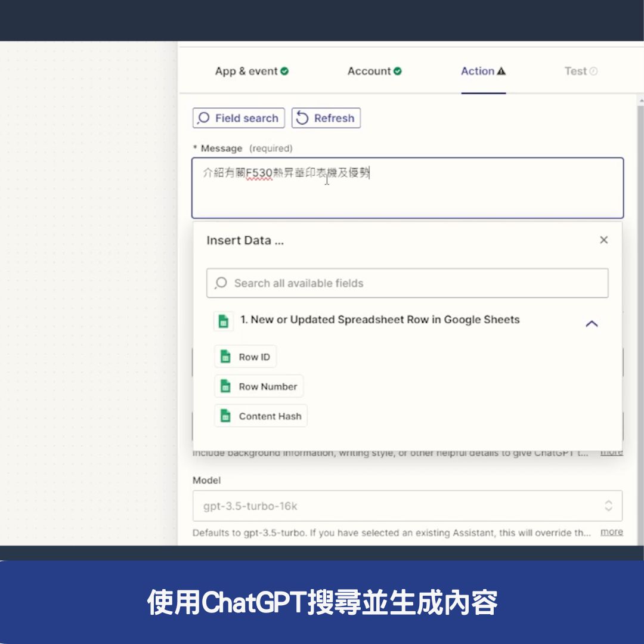This screenshot has width=644, height=644.
Task: Select the Content Hash field token
Action: 261,416
